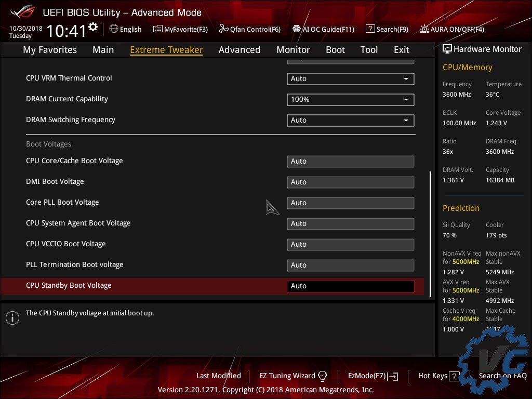The height and width of the screenshot is (399, 532).
Task: Select CPU VCCIO Boot Voltage label
Action: 66,244
